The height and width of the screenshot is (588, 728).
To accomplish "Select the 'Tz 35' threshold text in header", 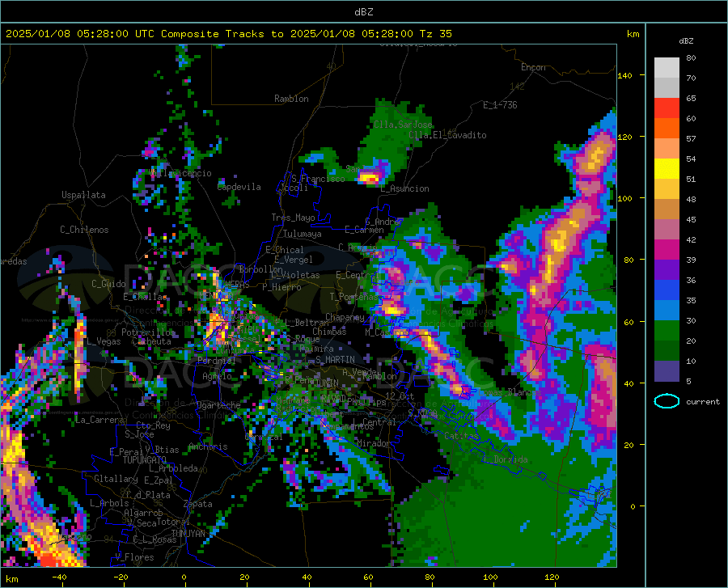I will [x=435, y=34].
